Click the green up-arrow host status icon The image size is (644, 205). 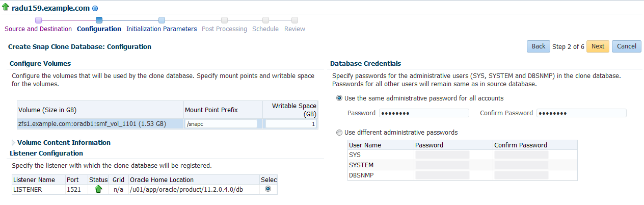[5, 8]
